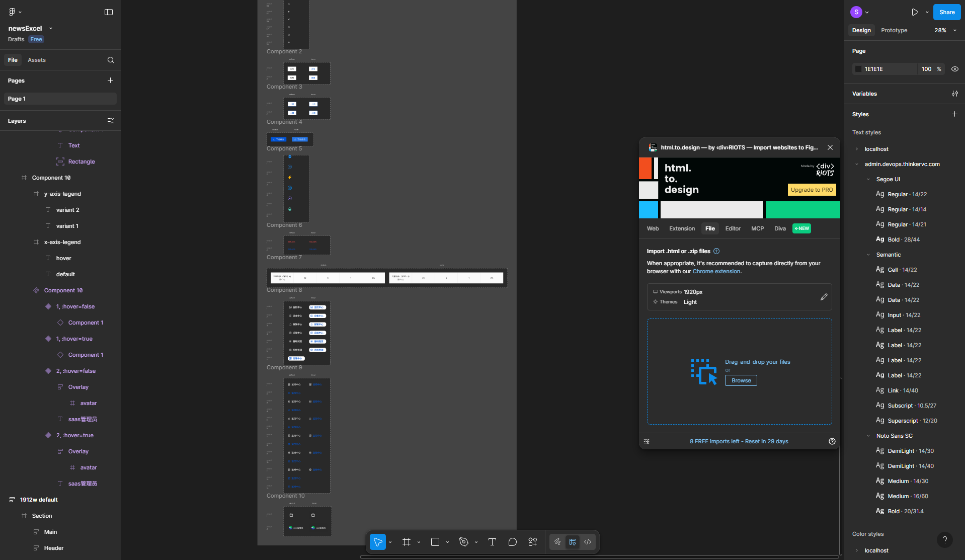The height and width of the screenshot is (560, 965).
Task: Open the user avatar S account menu
Action: 856,12
